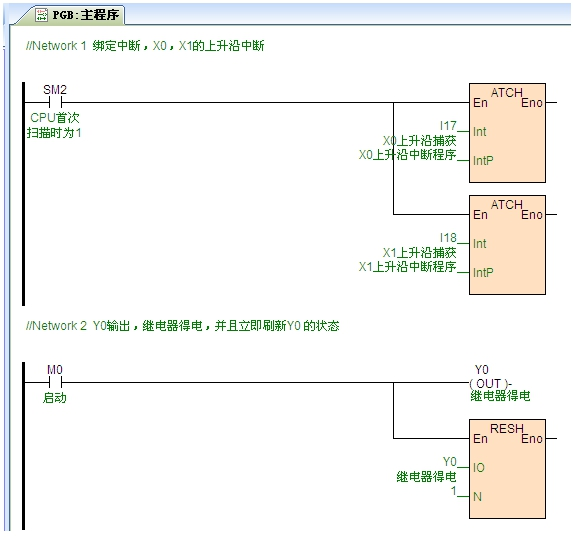The image size is (573, 541).
Task: Click the En input of the first ATCH block
Action: click(480, 103)
